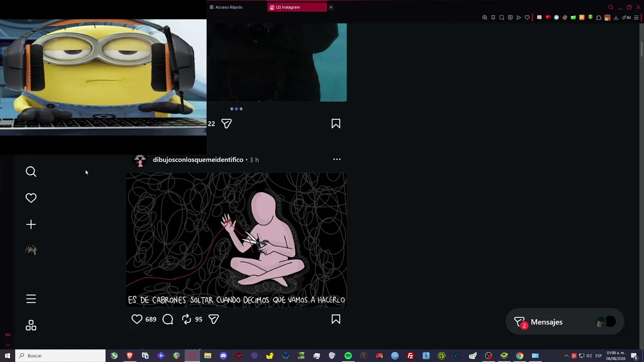This screenshot has height=362, width=644.
Task: Click the green folder extension icon
Action: point(573,18)
